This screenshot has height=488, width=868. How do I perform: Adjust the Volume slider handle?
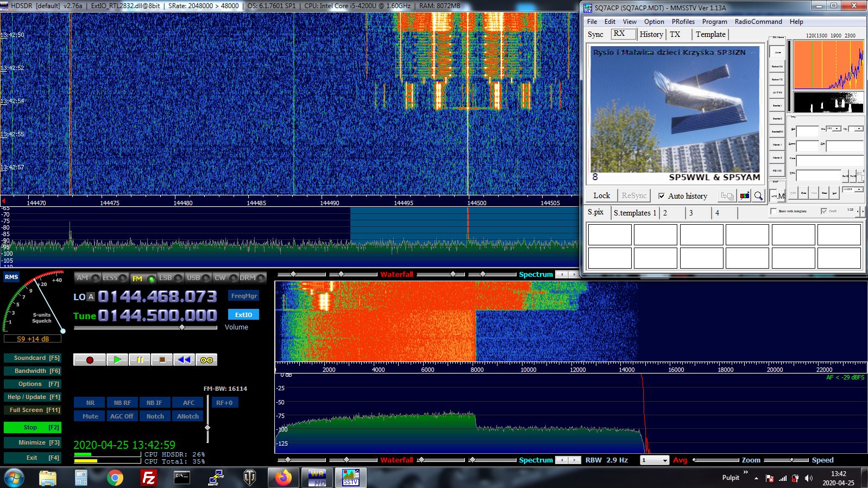(182, 327)
